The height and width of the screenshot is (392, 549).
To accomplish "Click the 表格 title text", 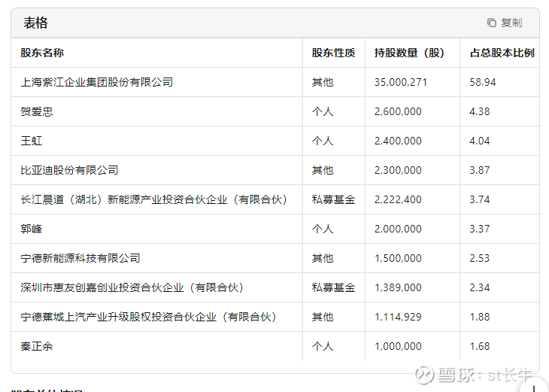I will click(35, 23).
